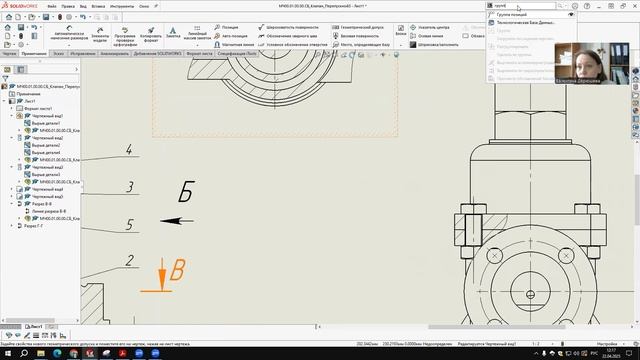Click the Магнитная линия tool
This screenshot has height=360, width=640.
click(x=234, y=44)
